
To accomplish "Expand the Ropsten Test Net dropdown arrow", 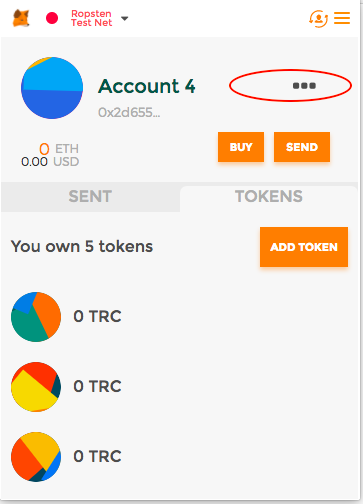I will (124, 19).
